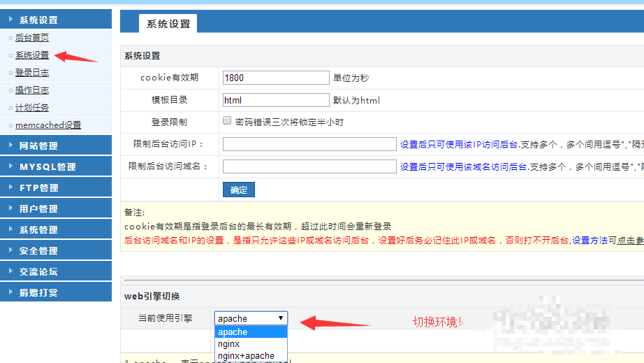Image resolution: width=644 pixels, height=363 pixels.
Task: Open the memcached设置 link
Action: click(x=48, y=125)
